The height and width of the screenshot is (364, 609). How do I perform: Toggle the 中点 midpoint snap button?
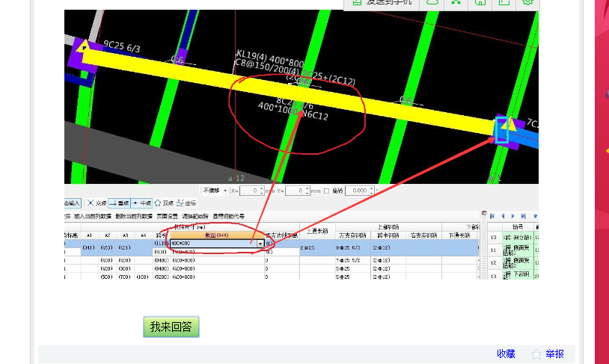click(141, 203)
